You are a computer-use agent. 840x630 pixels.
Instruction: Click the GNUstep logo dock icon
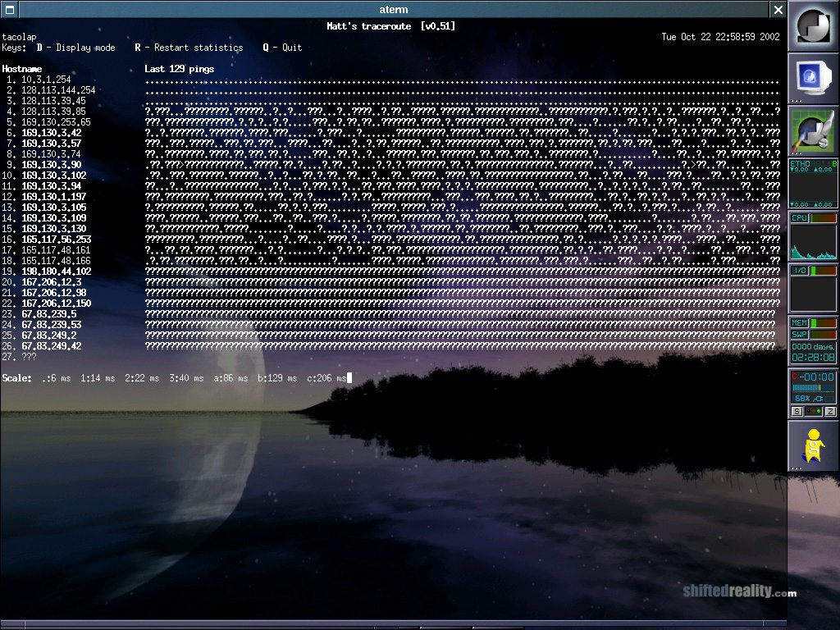(x=813, y=26)
